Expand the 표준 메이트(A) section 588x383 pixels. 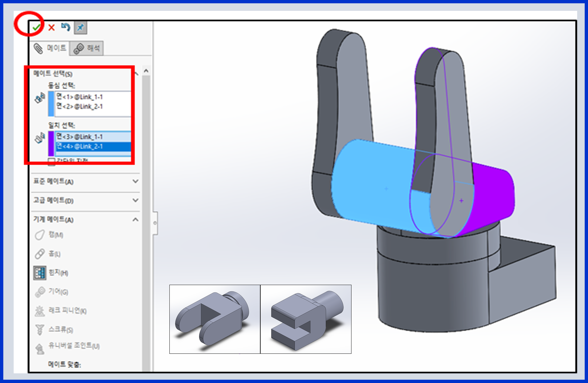click(135, 181)
